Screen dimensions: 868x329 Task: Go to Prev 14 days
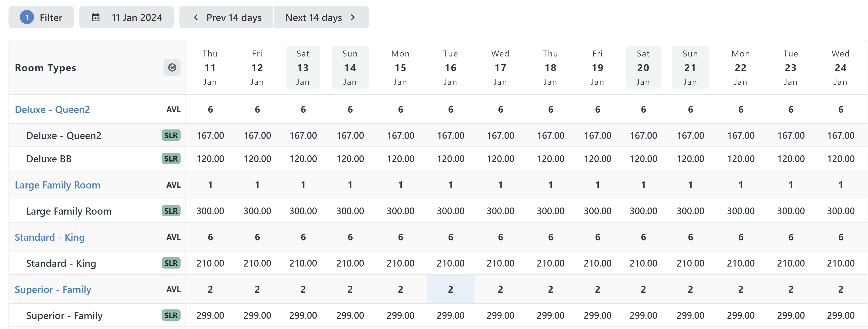click(x=226, y=17)
